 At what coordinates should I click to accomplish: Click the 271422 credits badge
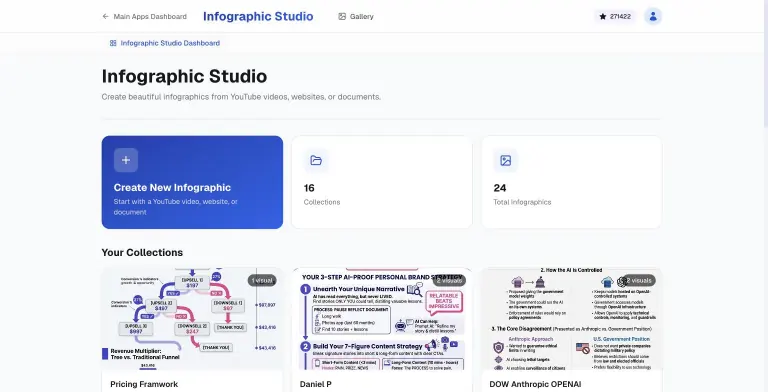615,17
